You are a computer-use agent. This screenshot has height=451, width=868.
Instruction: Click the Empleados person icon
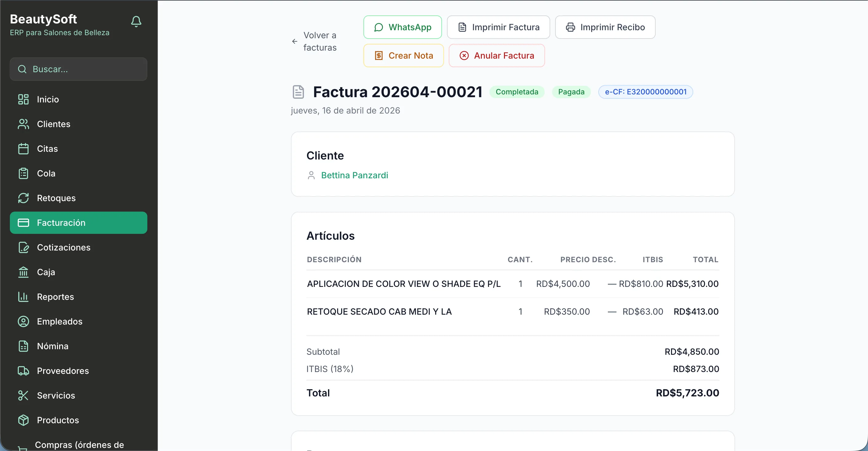23,321
